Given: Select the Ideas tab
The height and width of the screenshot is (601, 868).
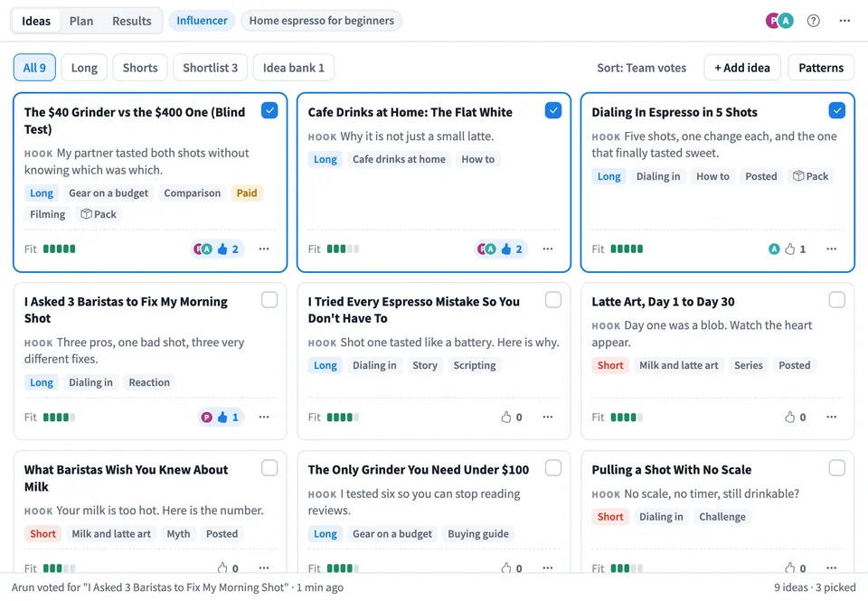Looking at the screenshot, I should tap(36, 21).
